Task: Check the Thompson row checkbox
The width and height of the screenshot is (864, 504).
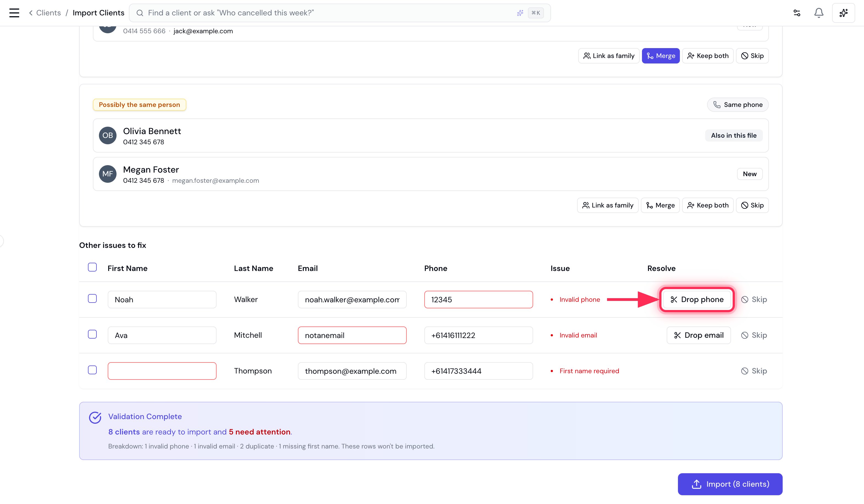Action: point(92,370)
